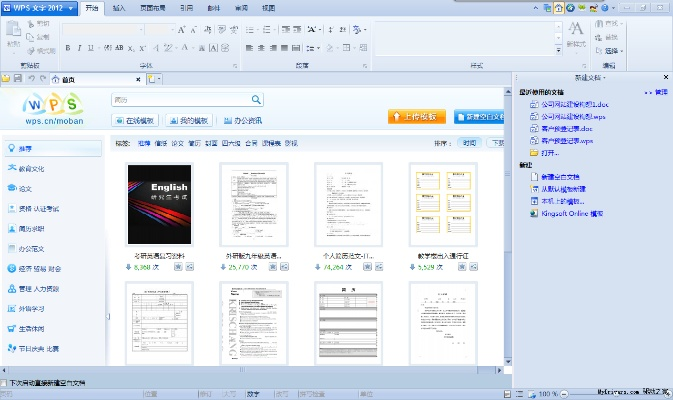Open the first recent .doc file link
The height and width of the screenshot is (400, 673).
[575, 104]
